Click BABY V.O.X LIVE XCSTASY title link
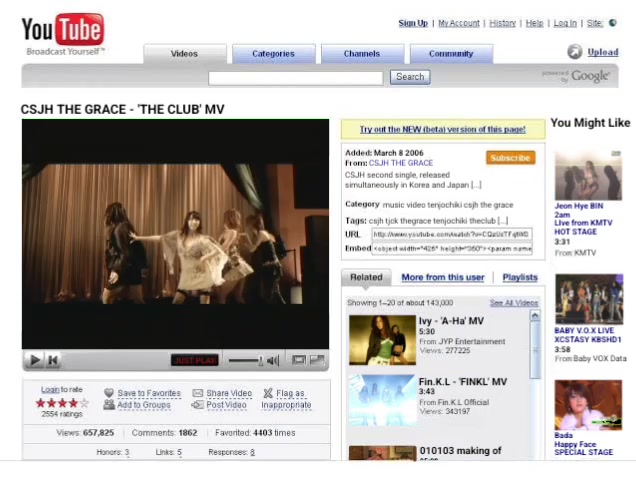Viewport: 636px width, 480px height. (588, 335)
